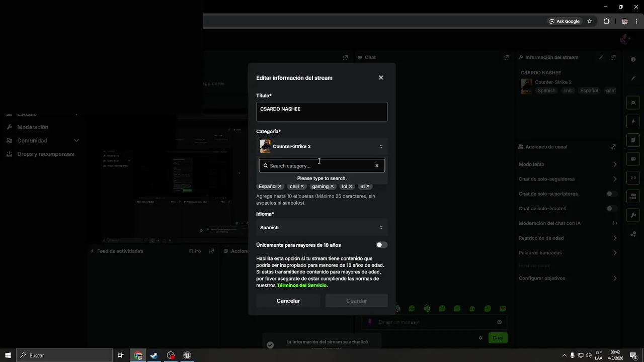Pop out the Acciones de canal panel
644x362 pixels.
[x=613, y=147]
